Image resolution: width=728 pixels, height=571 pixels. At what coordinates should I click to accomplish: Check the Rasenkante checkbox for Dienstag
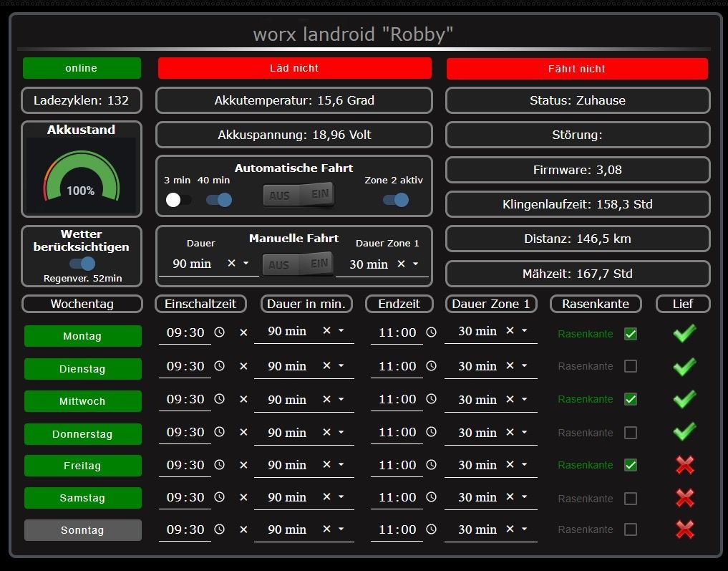pyautogui.click(x=631, y=366)
